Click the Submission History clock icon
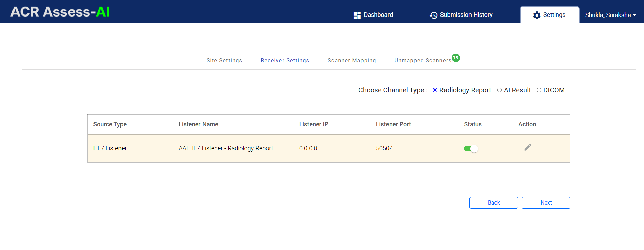Viewport: 644px width, 250px height. point(433,15)
